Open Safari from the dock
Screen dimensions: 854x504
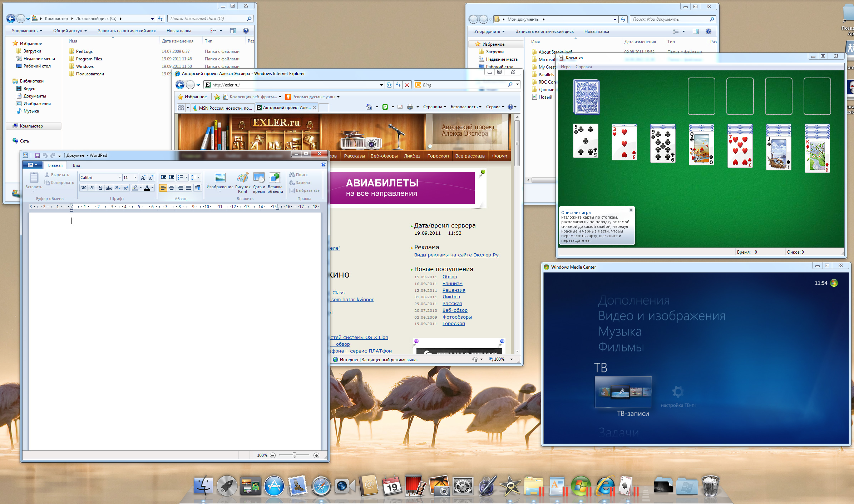coord(321,486)
